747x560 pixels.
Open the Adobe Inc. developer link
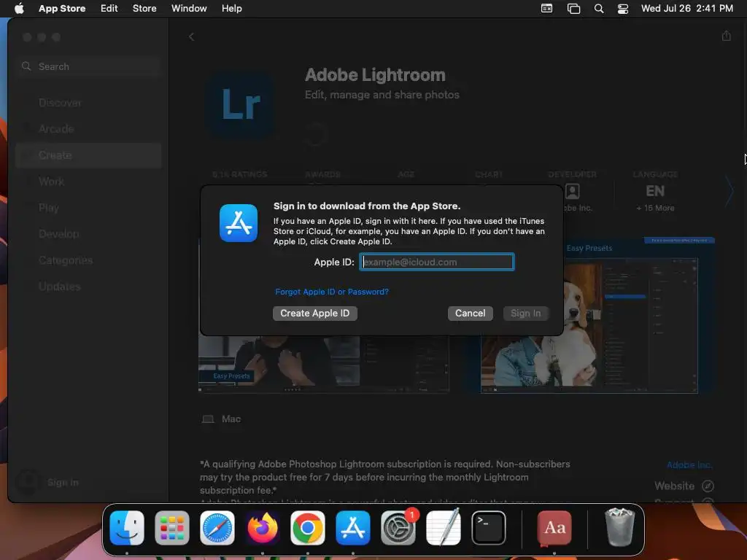[x=689, y=464]
